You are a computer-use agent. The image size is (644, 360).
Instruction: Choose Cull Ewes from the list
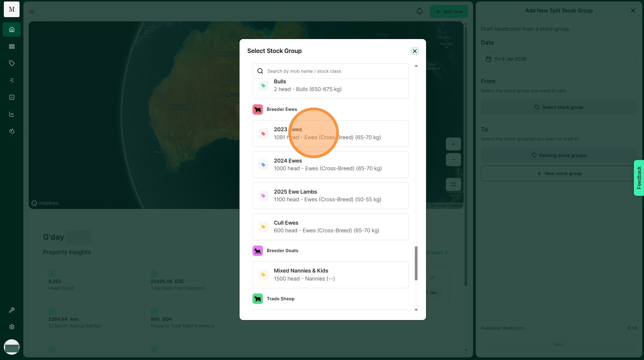pyautogui.click(x=330, y=227)
